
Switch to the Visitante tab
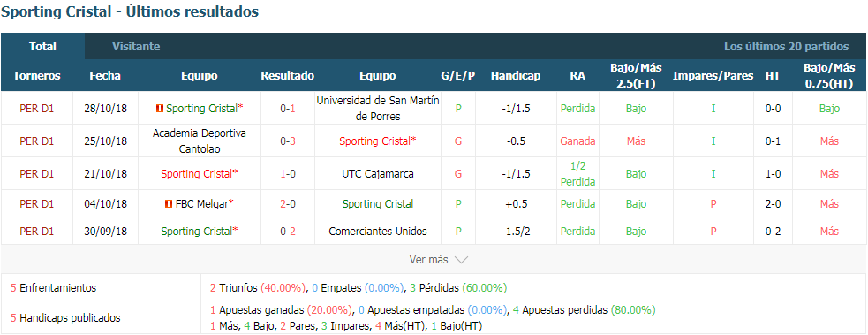(x=136, y=47)
